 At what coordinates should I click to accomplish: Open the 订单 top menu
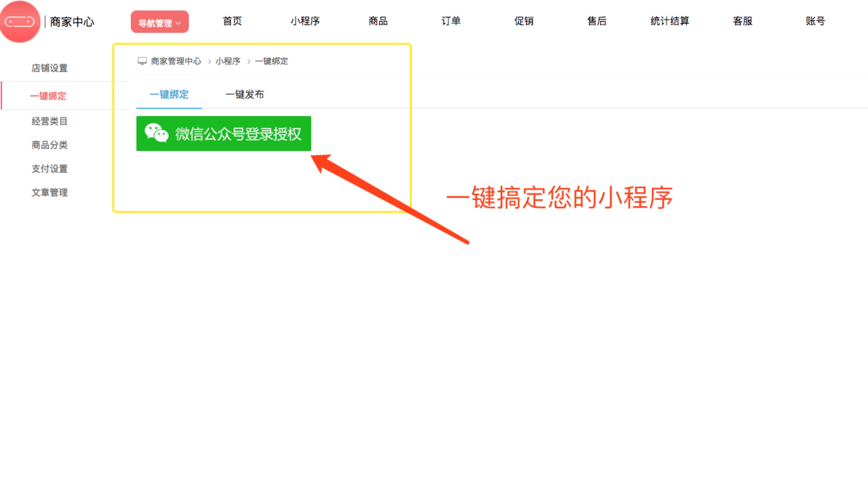pyautogui.click(x=451, y=21)
